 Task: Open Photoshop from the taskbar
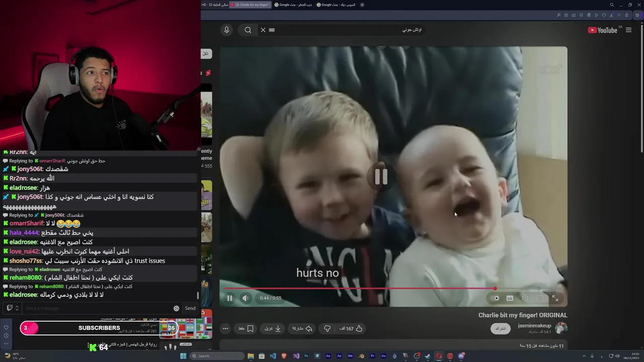coord(306,356)
